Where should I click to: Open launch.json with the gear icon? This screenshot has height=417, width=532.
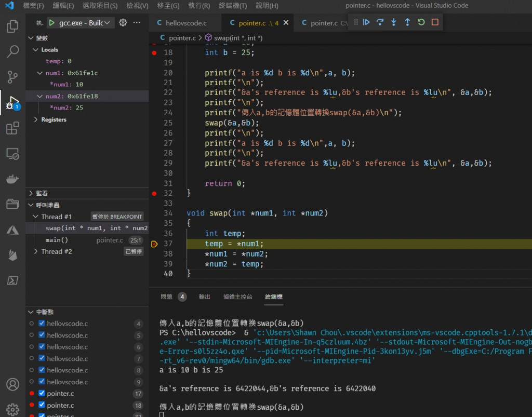tap(123, 23)
